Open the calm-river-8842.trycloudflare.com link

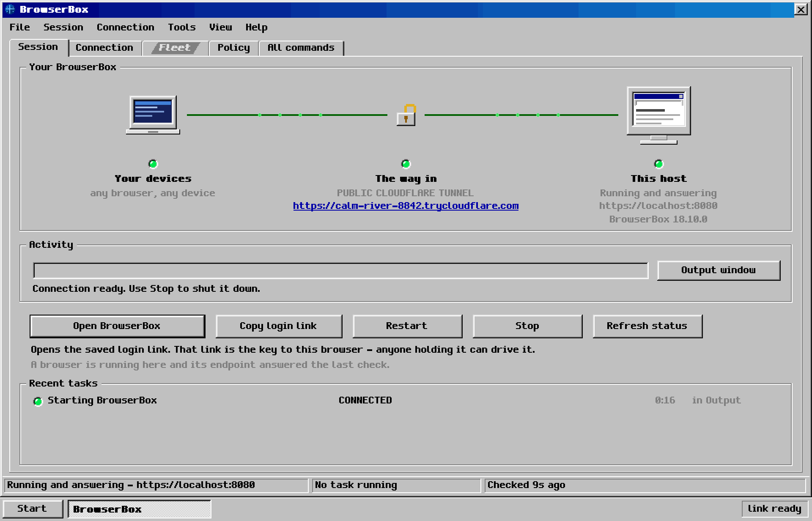[x=406, y=206]
